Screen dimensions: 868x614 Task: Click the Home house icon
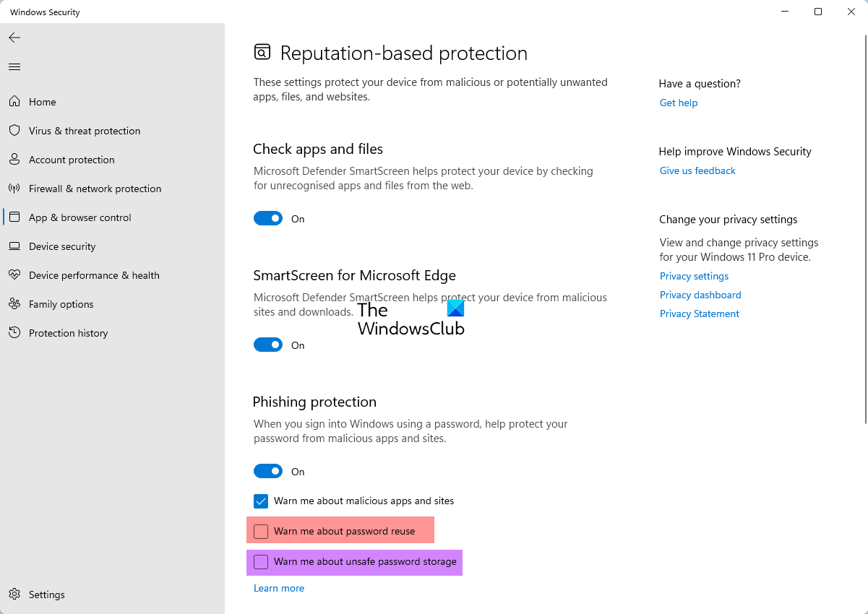[x=14, y=102]
